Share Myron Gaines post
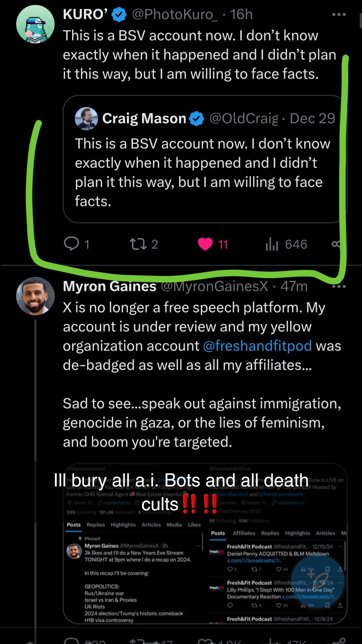The width and height of the screenshot is (362, 644). click(x=338, y=640)
